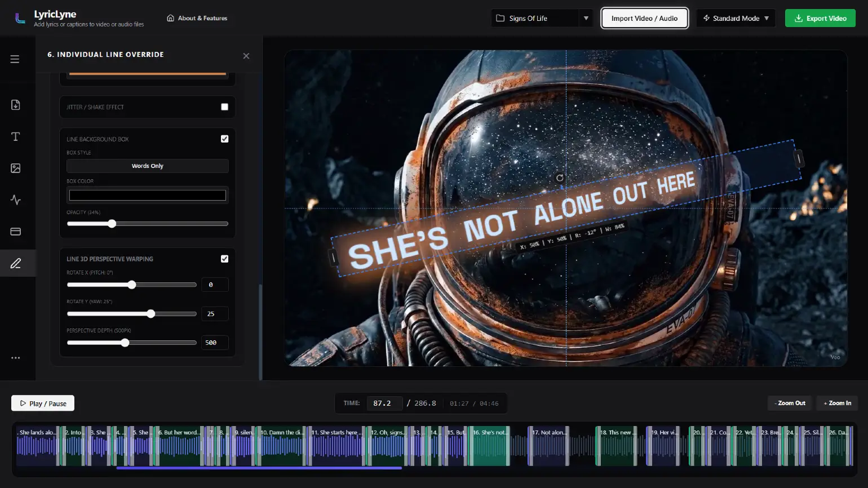Viewport: 868px width, 488px height.
Task: Select the first timeline clip She lands alo
Action: tap(37, 446)
